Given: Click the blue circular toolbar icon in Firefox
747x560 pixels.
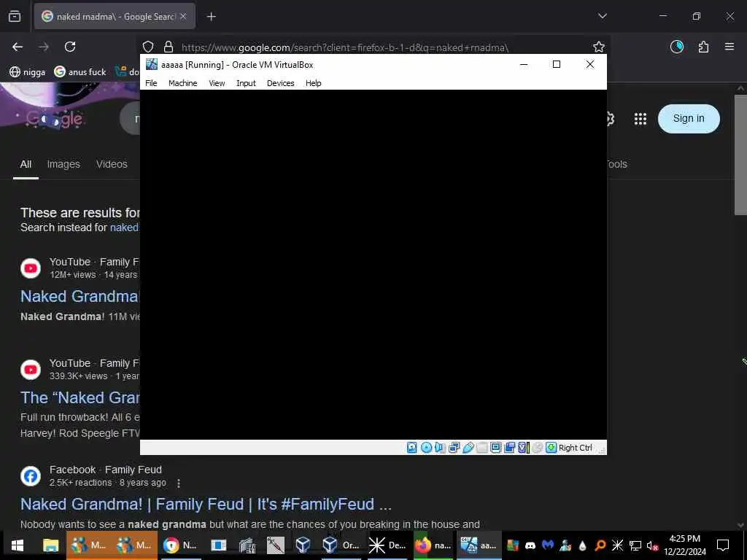Looking at the screenshot, I should (x=677, y=47).
